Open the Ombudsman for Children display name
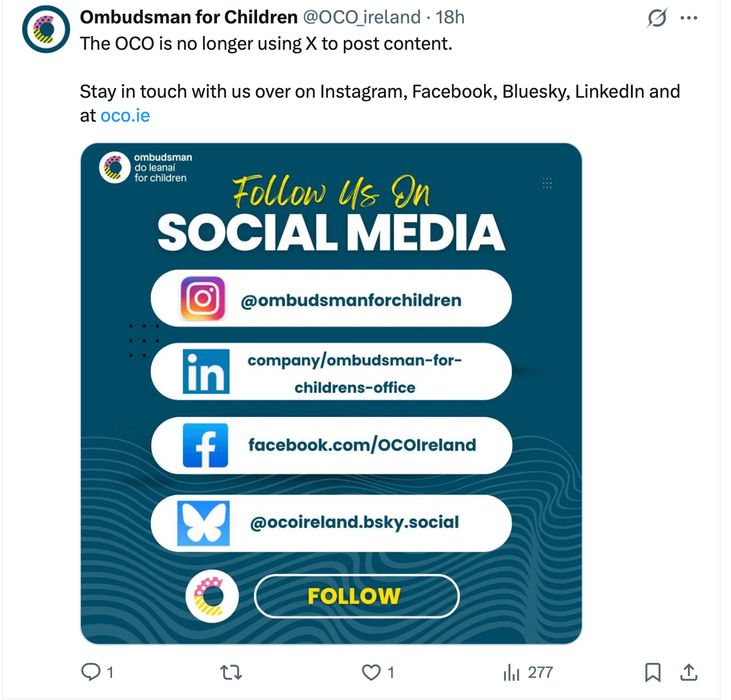731x700 pixels. click(189, 17)
